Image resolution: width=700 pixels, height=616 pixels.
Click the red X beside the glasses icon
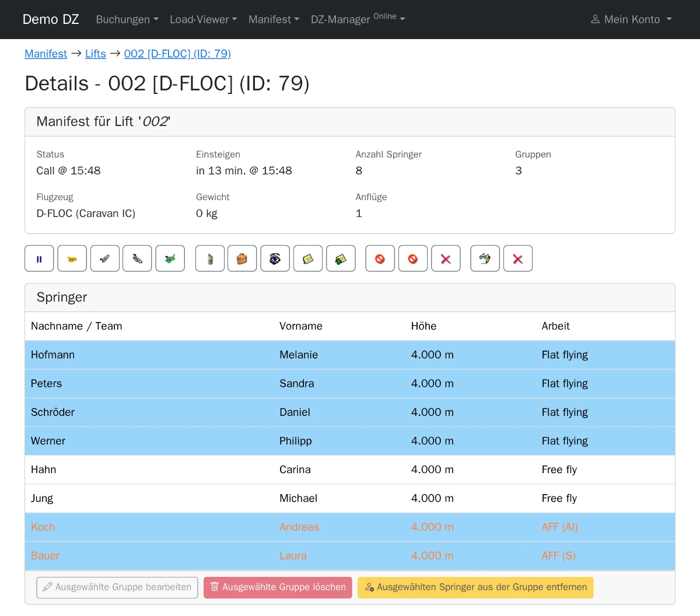(518, 258)
